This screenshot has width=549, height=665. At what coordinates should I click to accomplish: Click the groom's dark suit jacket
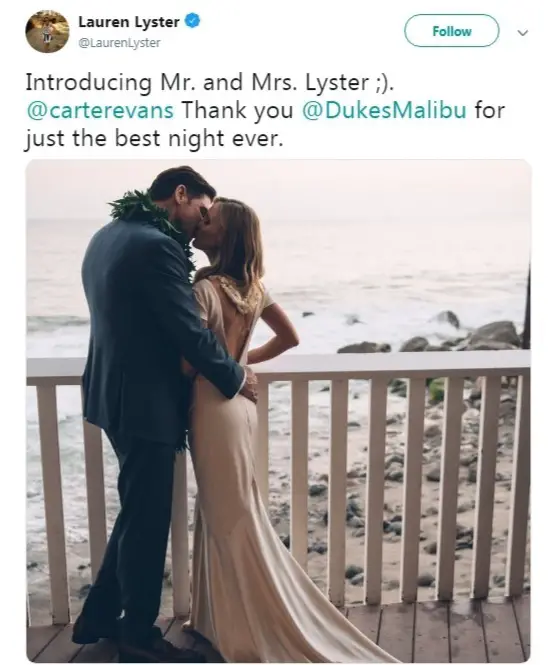pos(144,339)
